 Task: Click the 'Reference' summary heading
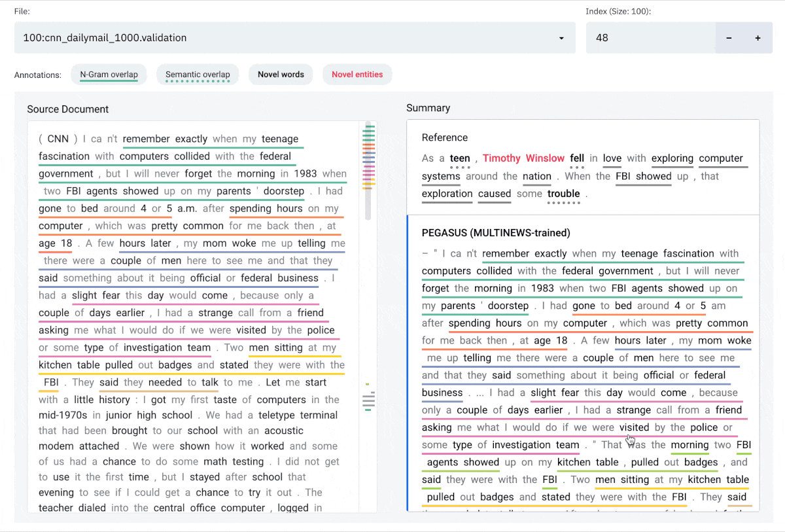[445, 137]
